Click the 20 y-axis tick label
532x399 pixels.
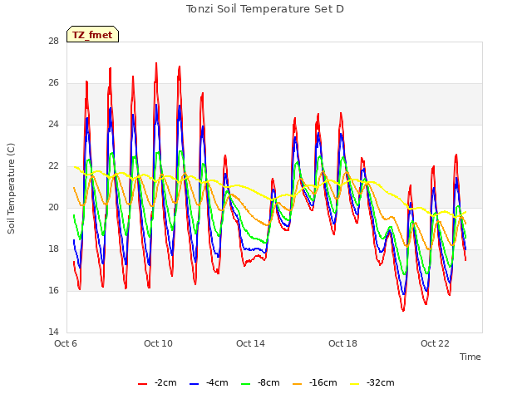(53, 208)
